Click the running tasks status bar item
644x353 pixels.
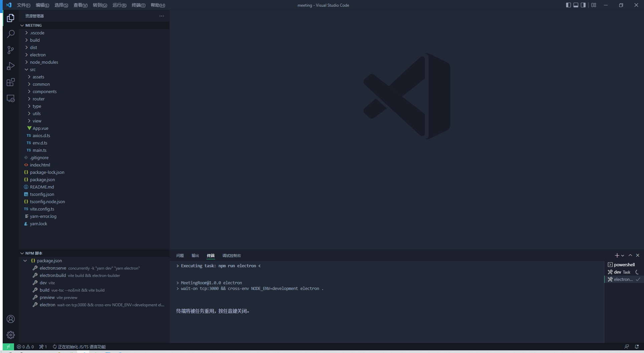click(43, 347)
